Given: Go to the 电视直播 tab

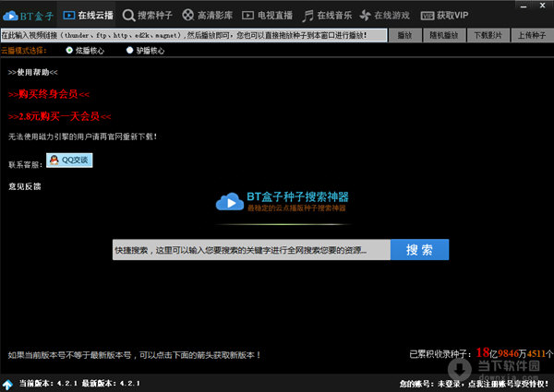Looking at the screenshot, I should [x=268, y=15].
